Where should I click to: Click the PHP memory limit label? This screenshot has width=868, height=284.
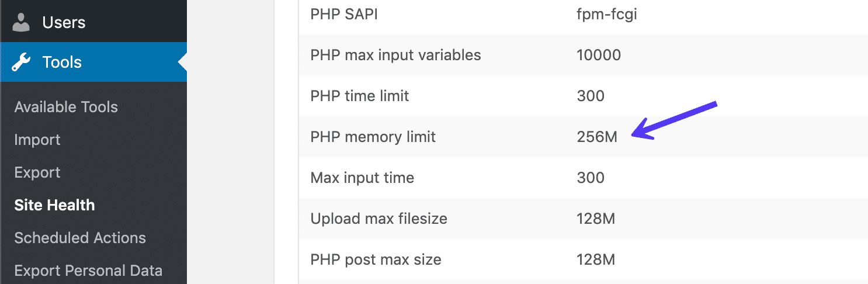coord(373,137)
